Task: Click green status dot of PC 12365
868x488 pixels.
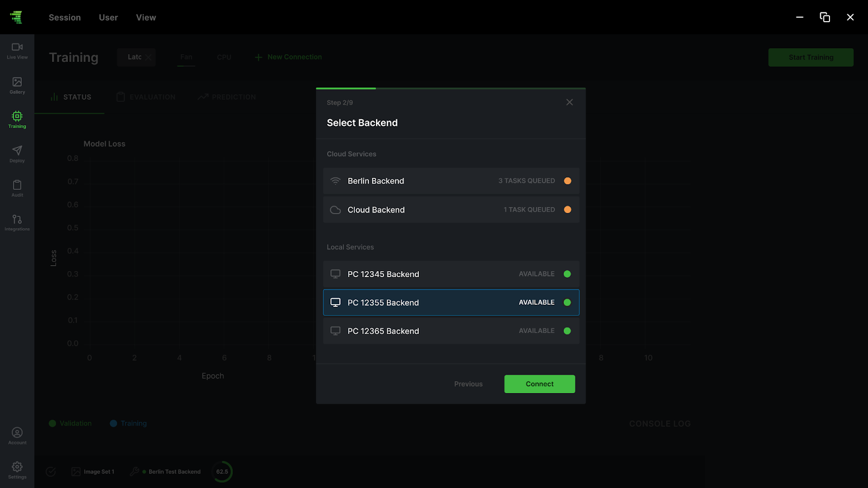Action: coord(567,331)
